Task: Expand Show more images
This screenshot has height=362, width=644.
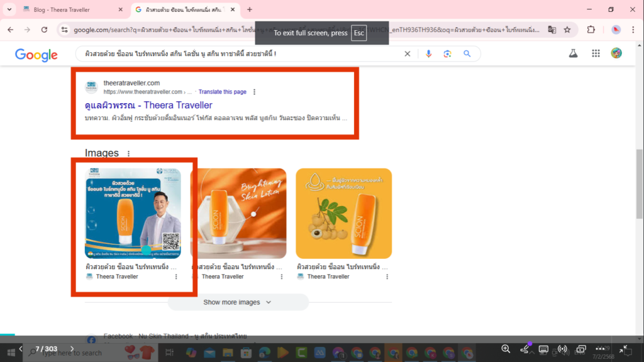Action: [238, 302]
